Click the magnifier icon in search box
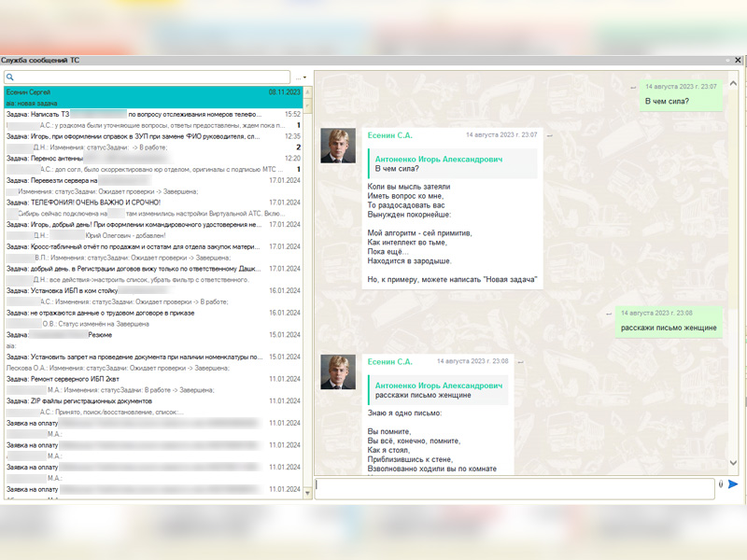 coord(10,77)
